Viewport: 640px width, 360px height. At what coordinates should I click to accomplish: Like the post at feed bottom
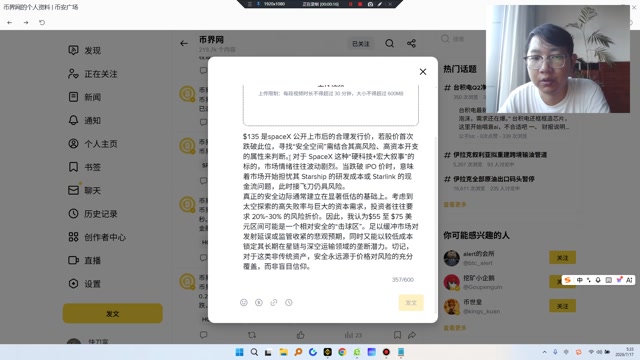pos(300,335)
